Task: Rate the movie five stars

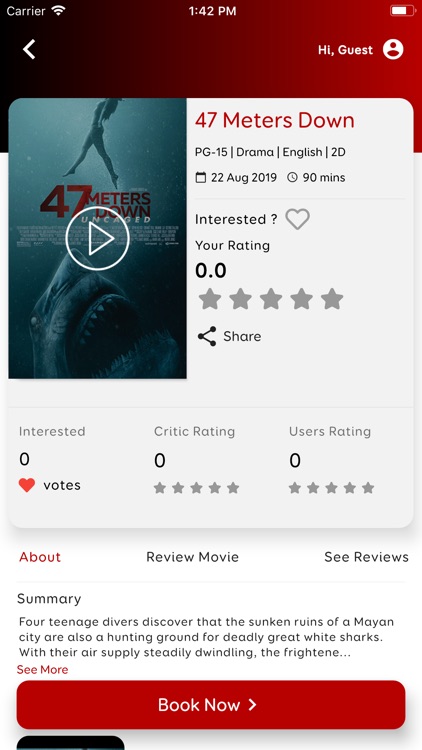Action: click(x=332, y=299)
